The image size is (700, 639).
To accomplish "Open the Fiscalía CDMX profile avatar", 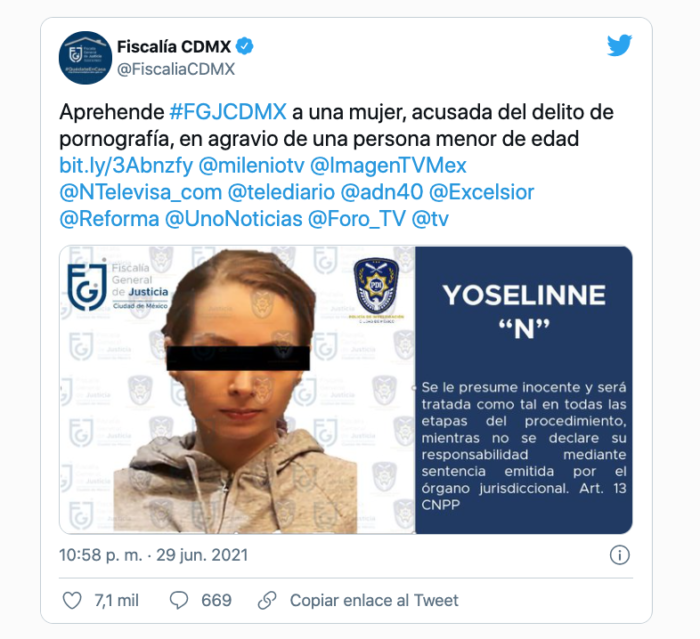I will [x=85, y=58].
